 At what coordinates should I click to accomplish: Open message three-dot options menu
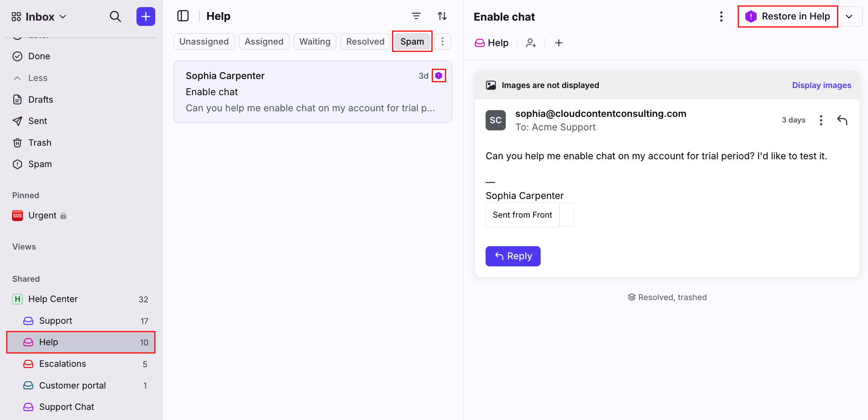(821, 120)
